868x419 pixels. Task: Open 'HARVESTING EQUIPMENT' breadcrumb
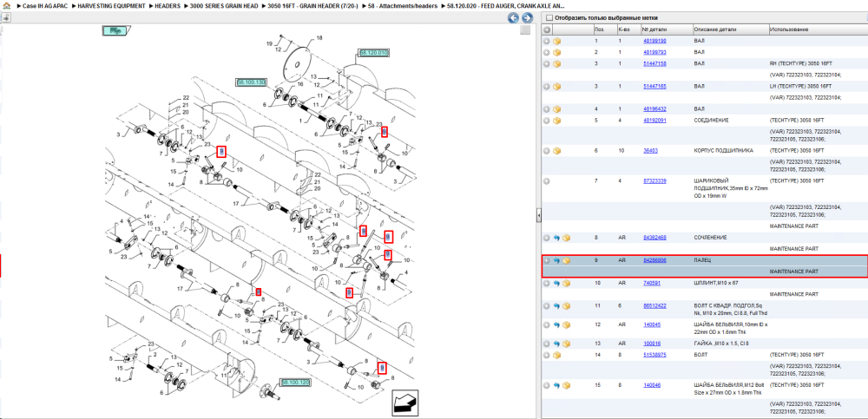point(112,5)
